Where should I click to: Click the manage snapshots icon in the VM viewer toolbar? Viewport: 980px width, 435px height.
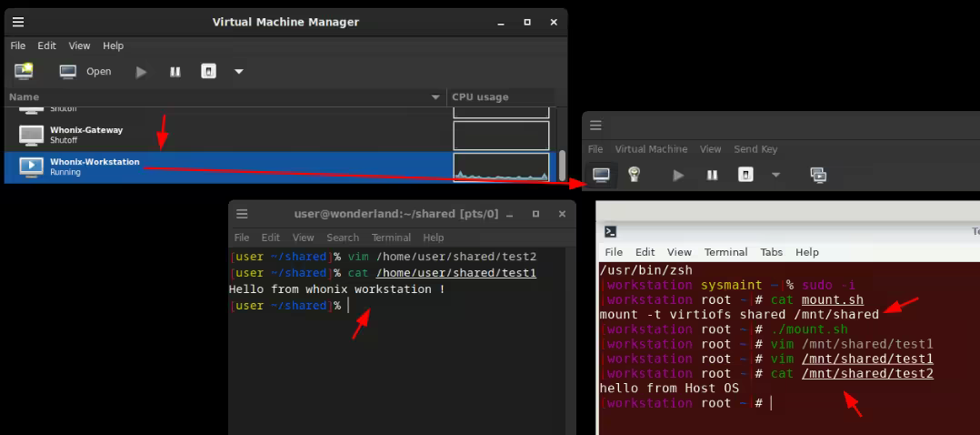click(818, 175)
